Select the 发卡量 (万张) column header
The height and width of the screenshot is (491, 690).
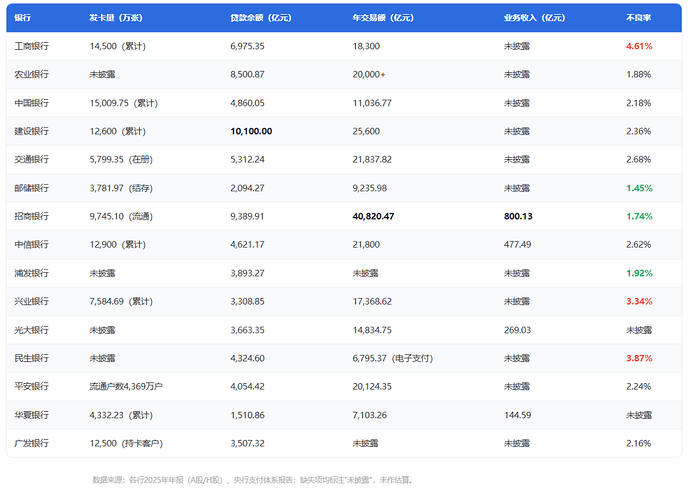[x=116, y=18]
